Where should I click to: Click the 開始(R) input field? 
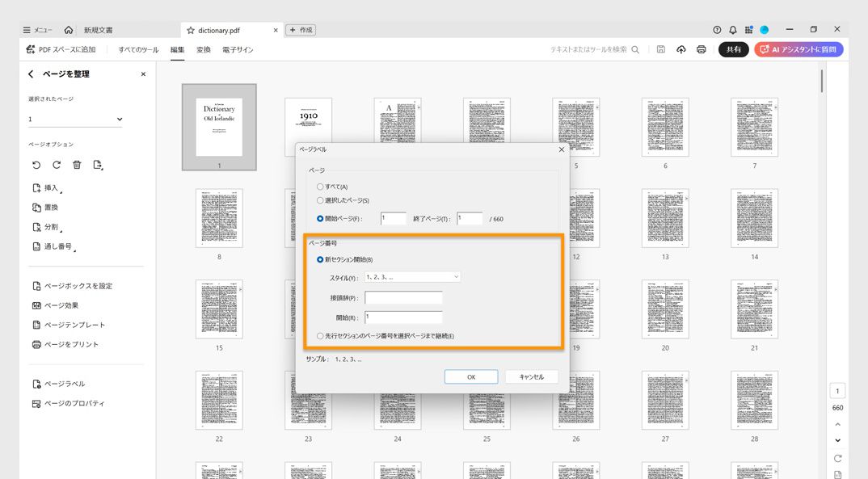(x=403, y=317)
